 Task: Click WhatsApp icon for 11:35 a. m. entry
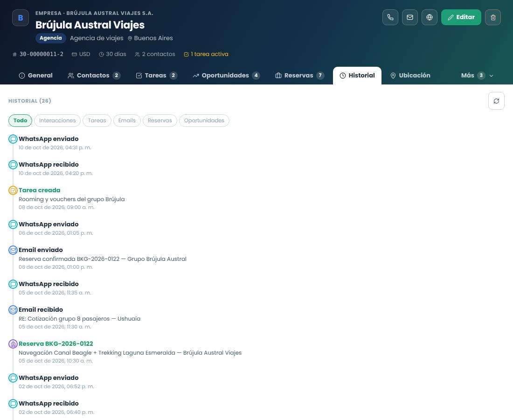click(x=13, y=284)
